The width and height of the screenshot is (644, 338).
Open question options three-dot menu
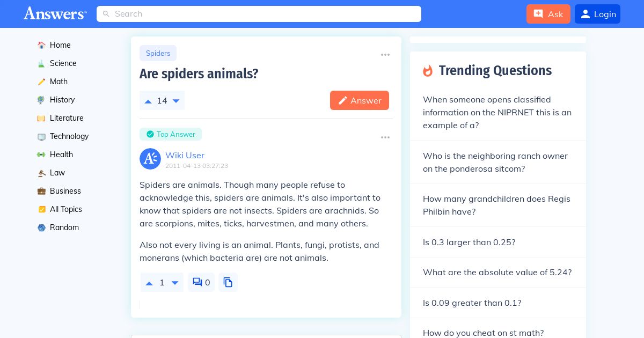pyautogui.click(x=385, y=55)
